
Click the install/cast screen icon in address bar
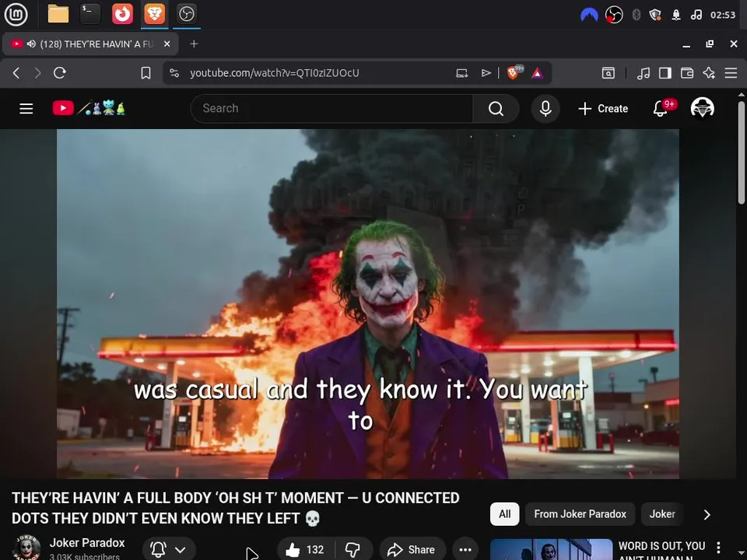461,73
